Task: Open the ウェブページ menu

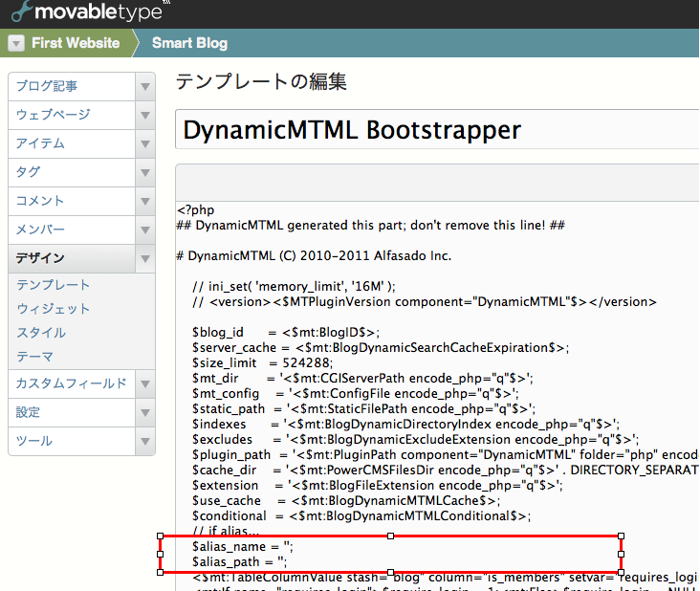Action: 72,115
